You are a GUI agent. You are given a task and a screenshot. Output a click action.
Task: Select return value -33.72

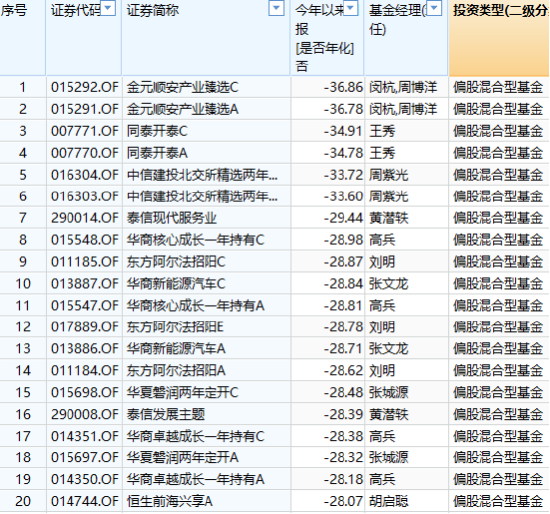click(343, 175)
